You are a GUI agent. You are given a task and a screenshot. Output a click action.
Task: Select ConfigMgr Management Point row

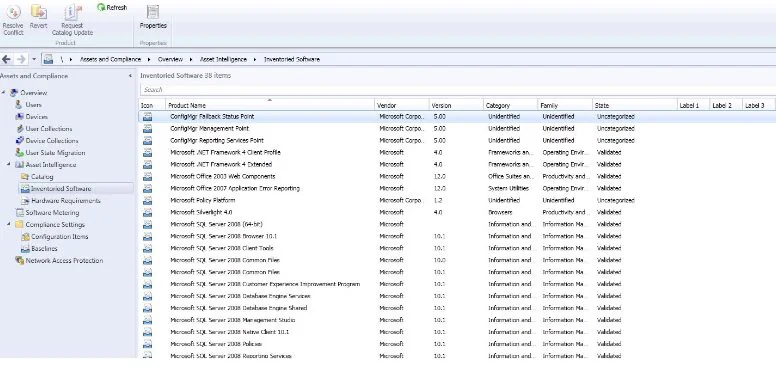pyautogui.click(x=456, y=129)
